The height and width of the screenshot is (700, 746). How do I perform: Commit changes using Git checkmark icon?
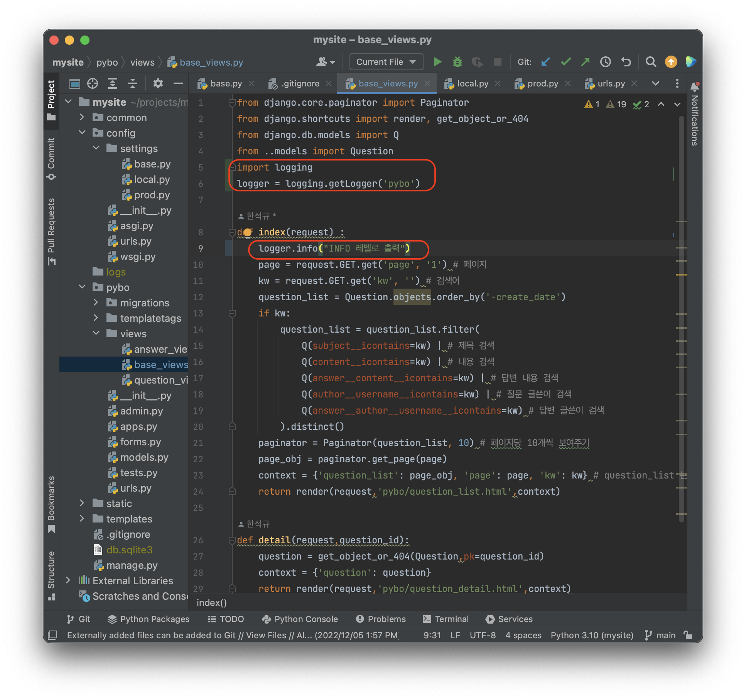pyautogui.click(x=565, y=62)
